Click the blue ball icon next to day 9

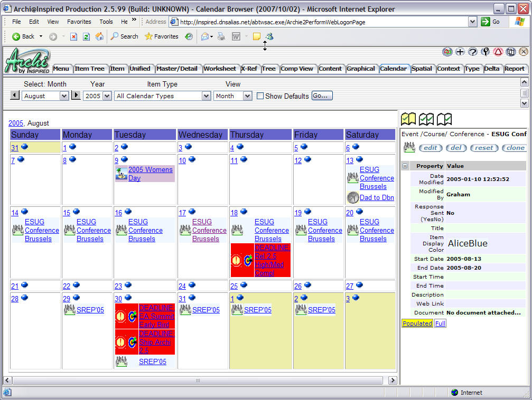(x=124, y=159)
